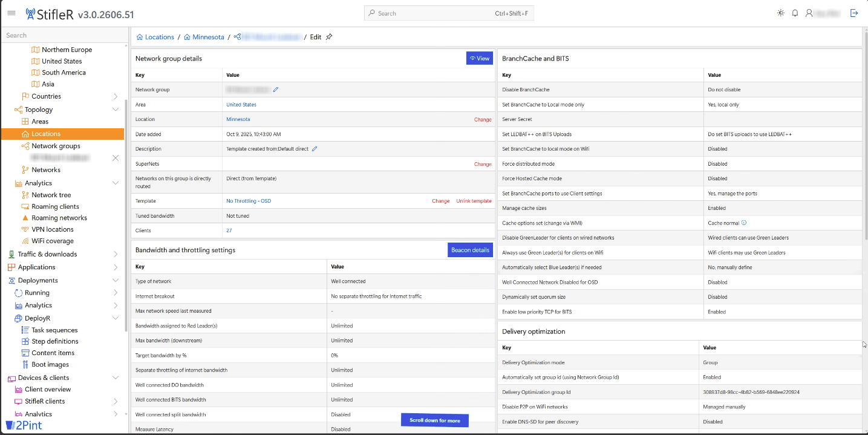Viewport: 868px width, 435px height.
Task: Open the United States area value link
Action: click(x=241, y=105)
